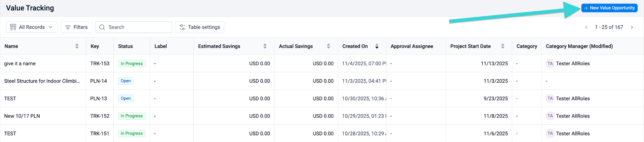
Task: Click the label dash link for PLN-13
Action: [155, 99]
